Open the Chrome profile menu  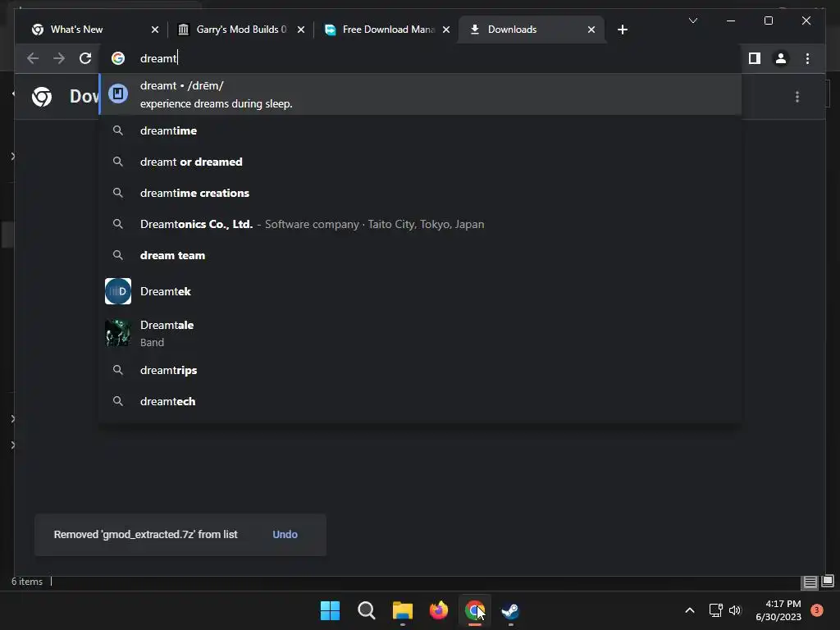tap(781, 58)
